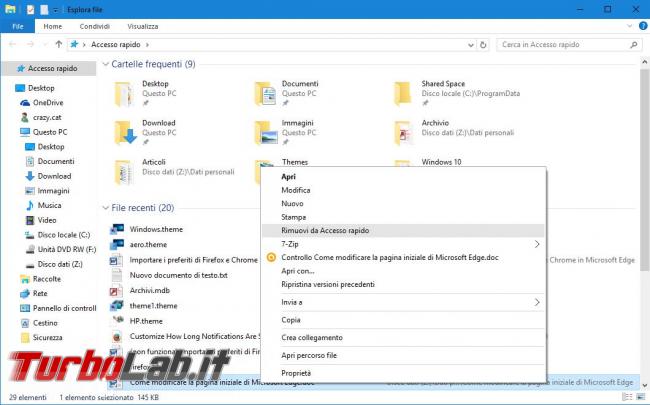Select Accesso rapido in the sidebar
650x405 pixels.
47,68
